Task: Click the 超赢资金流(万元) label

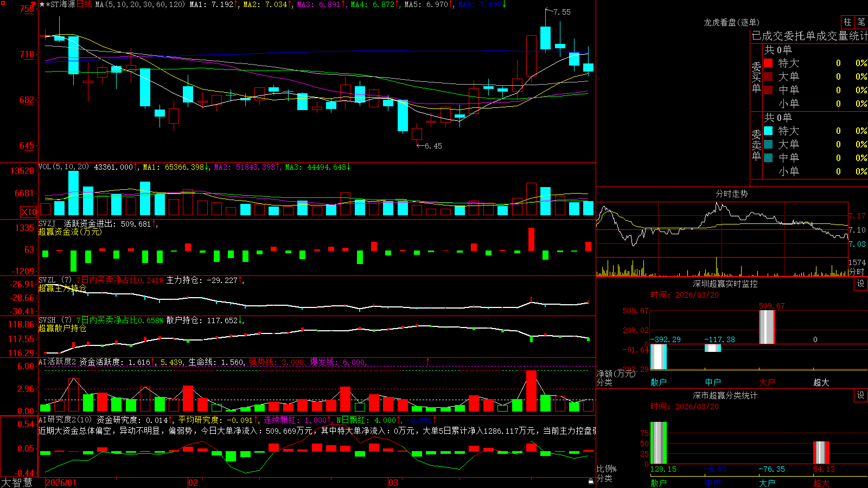Action: pos(70,232)
